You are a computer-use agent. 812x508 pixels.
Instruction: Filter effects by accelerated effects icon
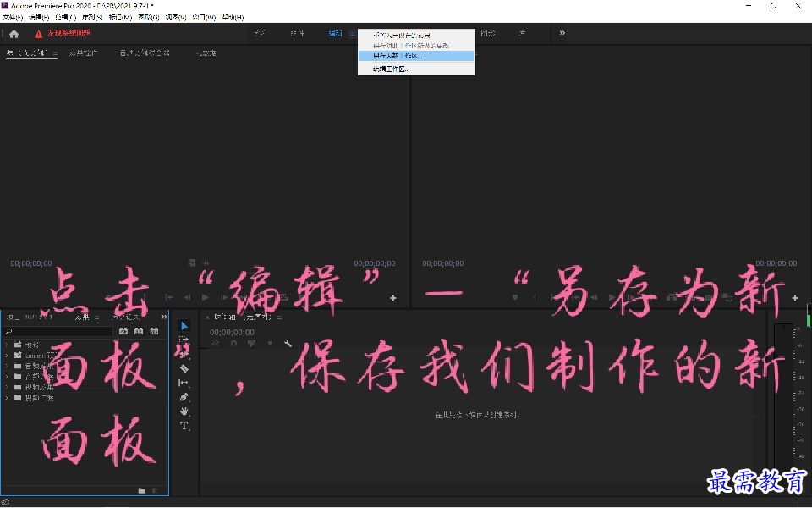tap(123, 331)
